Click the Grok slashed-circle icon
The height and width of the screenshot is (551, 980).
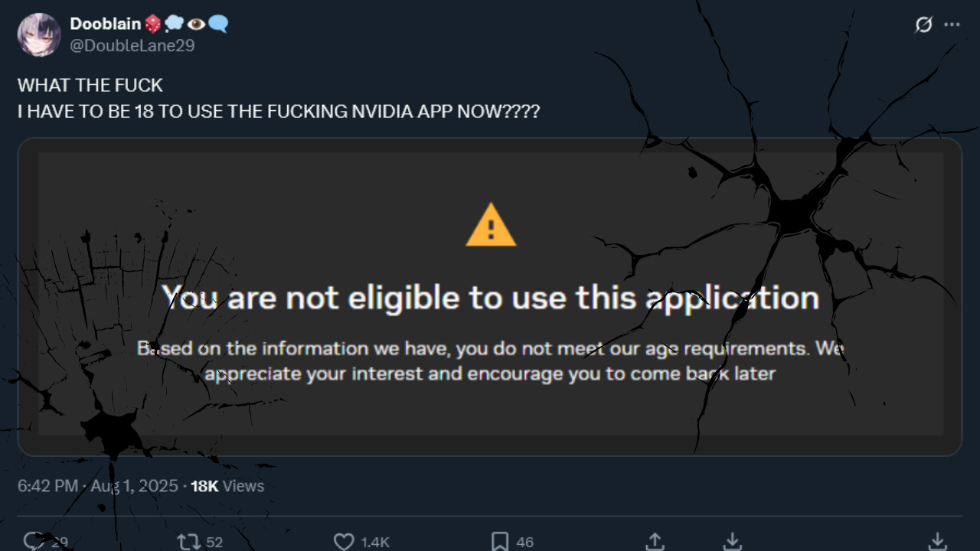click(x=924, y=24)
